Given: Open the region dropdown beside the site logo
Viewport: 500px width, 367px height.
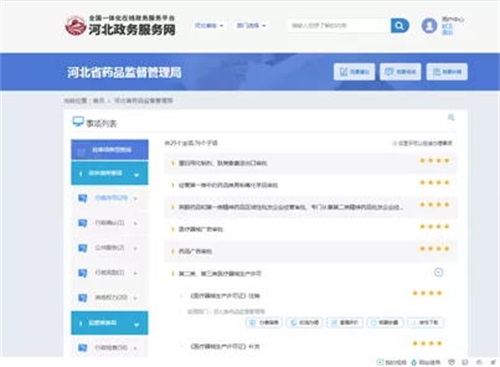Looking at the screenshot, I should click(x=209, y=26).
